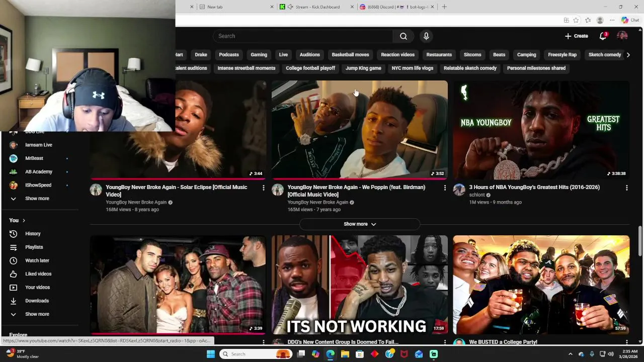Image resolution: width=644 pixels, height=362 pixels.
Task: Select the Gaming category chip
Action: point(259,55)
